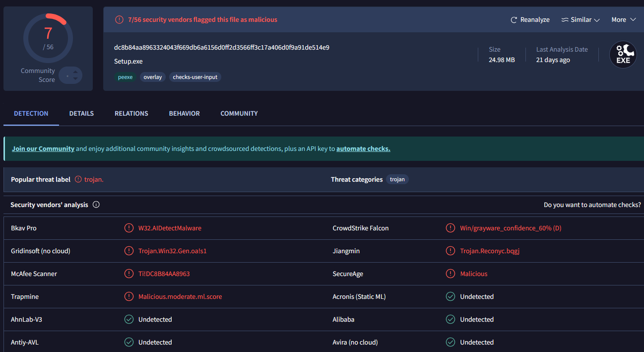This screenshot has width=644, height=352.
Task: Click the Reanalyze refresh icon
Action: [514, 20]
